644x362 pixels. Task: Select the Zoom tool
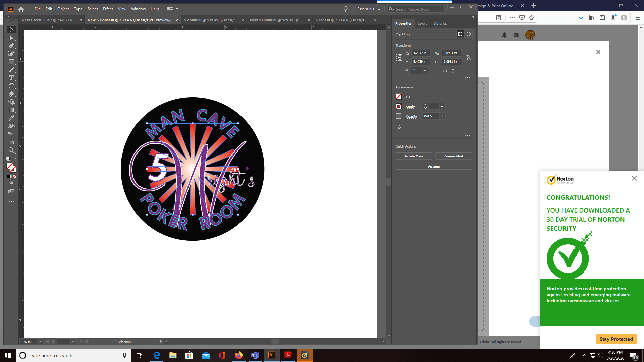(x=11, y=150)
